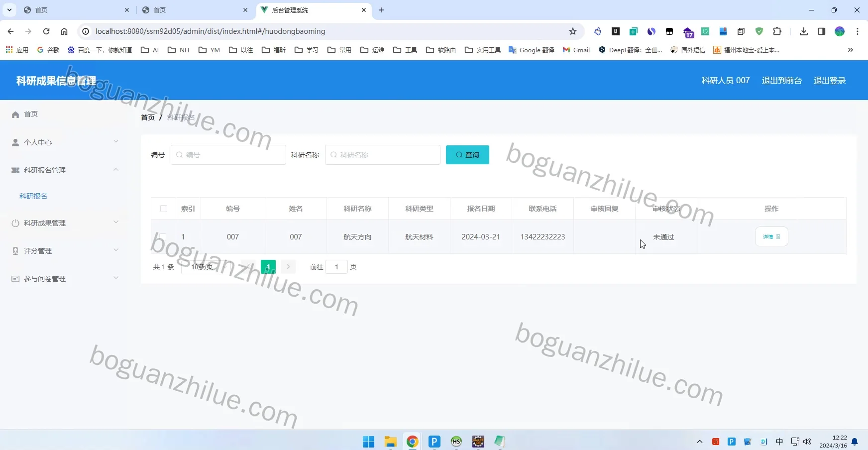Click 退出到前台 in the header
868x450 pixels.
click(781, 81)
